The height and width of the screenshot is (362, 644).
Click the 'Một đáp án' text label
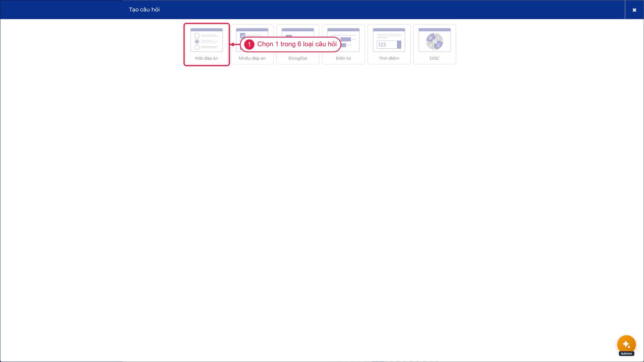coord(206,58)
